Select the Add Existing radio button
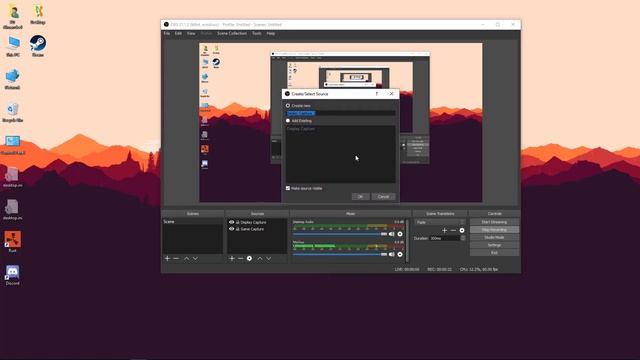The width and height of the screenshot is (640, 360). pos(288,121)
